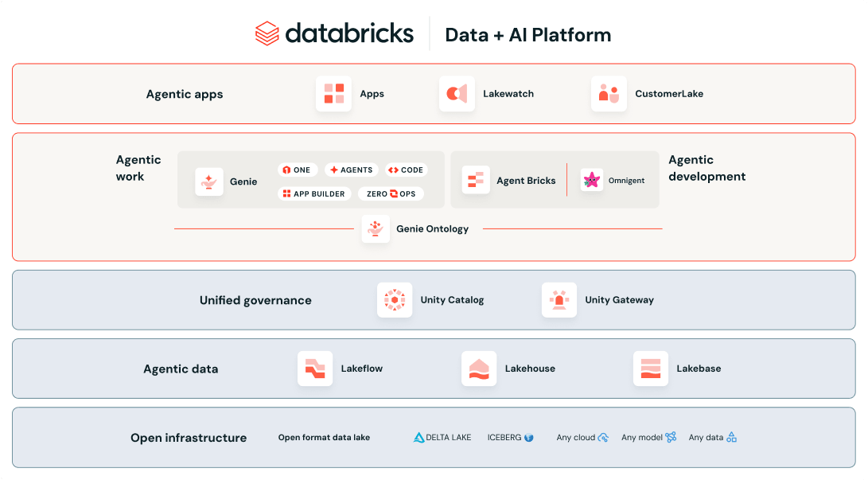This screenshot has height=480, width=868.
Task: Select the Any data text
Action: coord(706,437)
